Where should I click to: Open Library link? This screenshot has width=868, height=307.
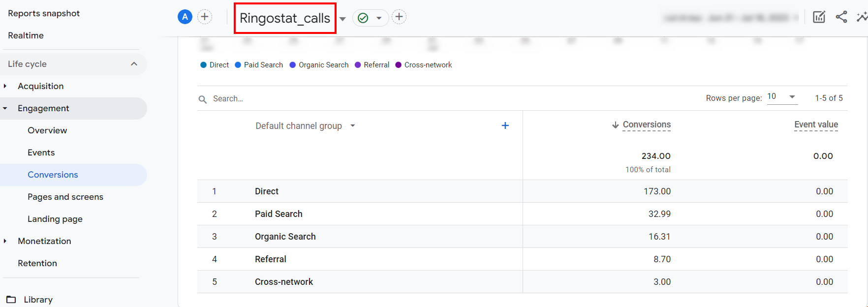coord(38,300)
